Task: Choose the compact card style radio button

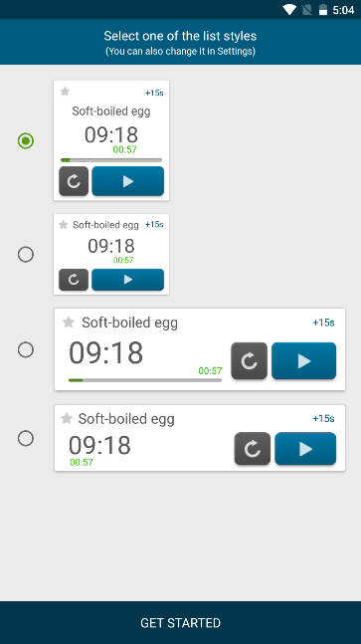Action: [x=26, y=254]
